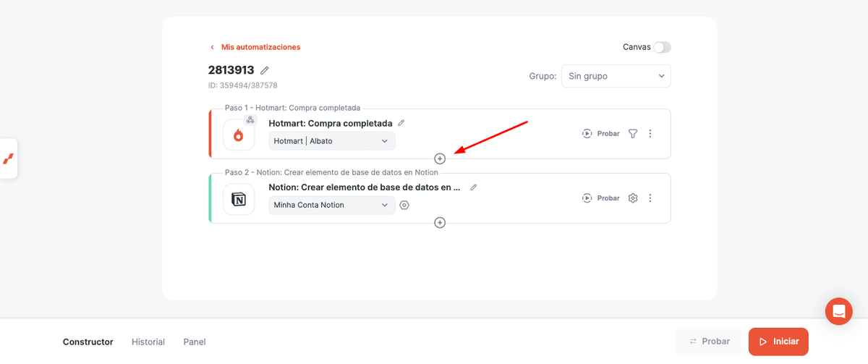Open the filter icon on Hotmart step
Screen dimensions: 868x364
pyautogui.click(x=633, y=134)
